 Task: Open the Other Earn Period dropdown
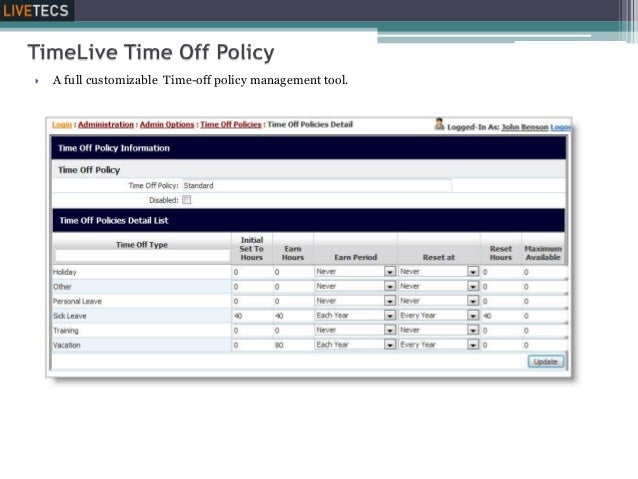pyautogui.click(x=390, y=286)
